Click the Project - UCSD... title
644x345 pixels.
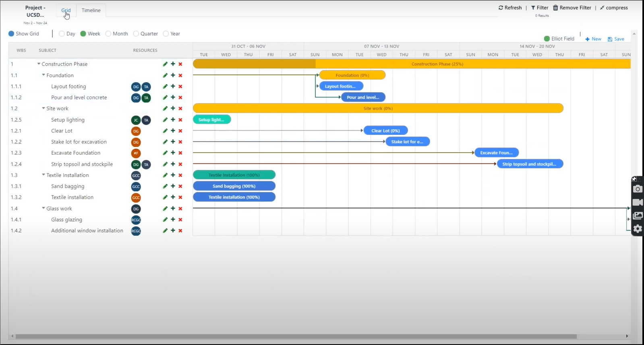pos(35,11)
